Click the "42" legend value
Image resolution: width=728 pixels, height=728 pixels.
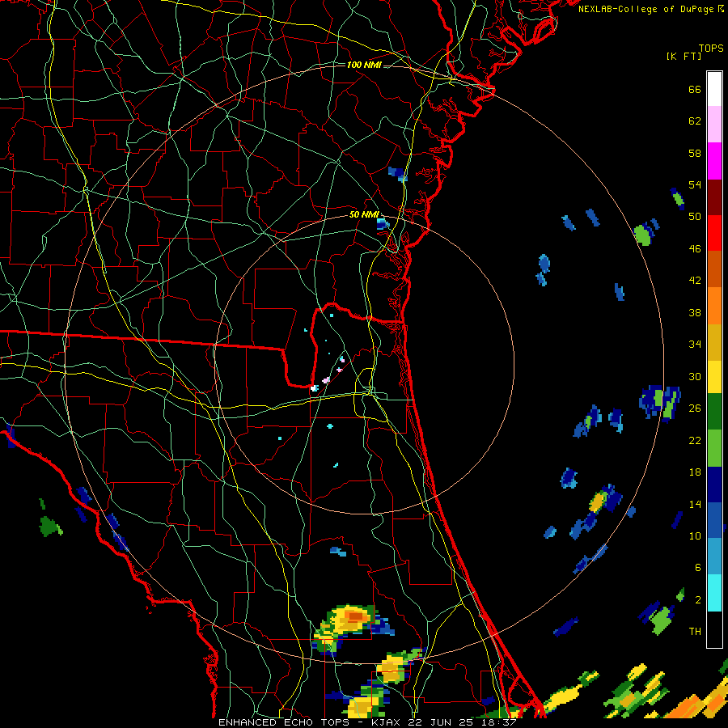click(695, 281)
